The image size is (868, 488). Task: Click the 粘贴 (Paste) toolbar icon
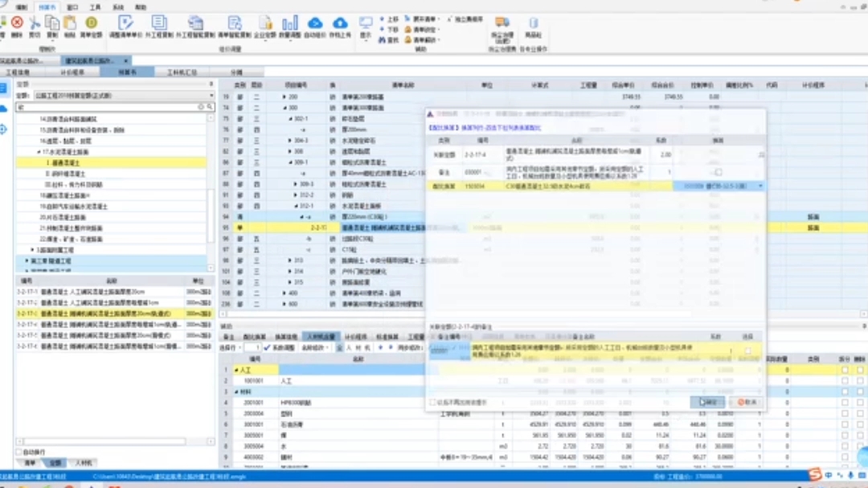coord(68,24)
